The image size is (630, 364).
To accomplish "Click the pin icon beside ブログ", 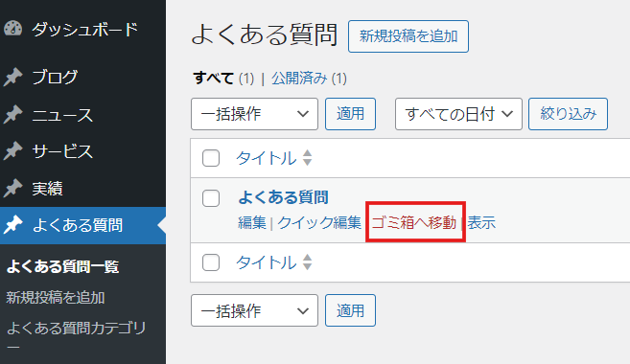I will [12, 77].
